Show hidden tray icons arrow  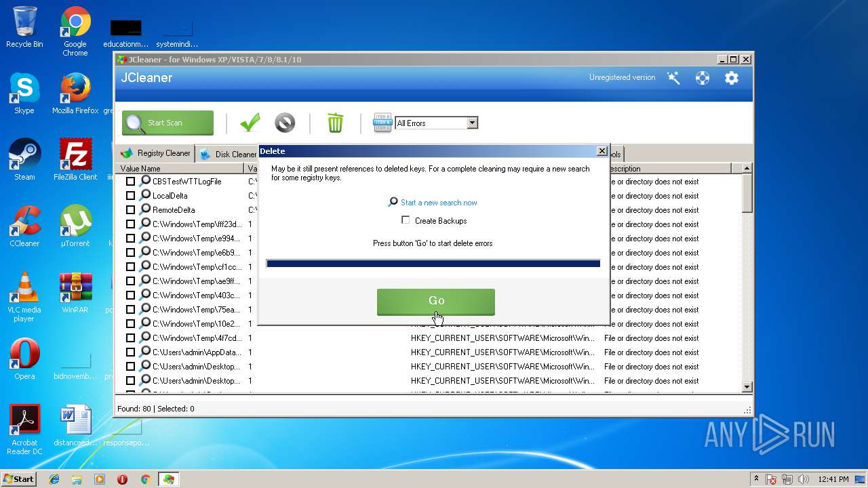756,479
